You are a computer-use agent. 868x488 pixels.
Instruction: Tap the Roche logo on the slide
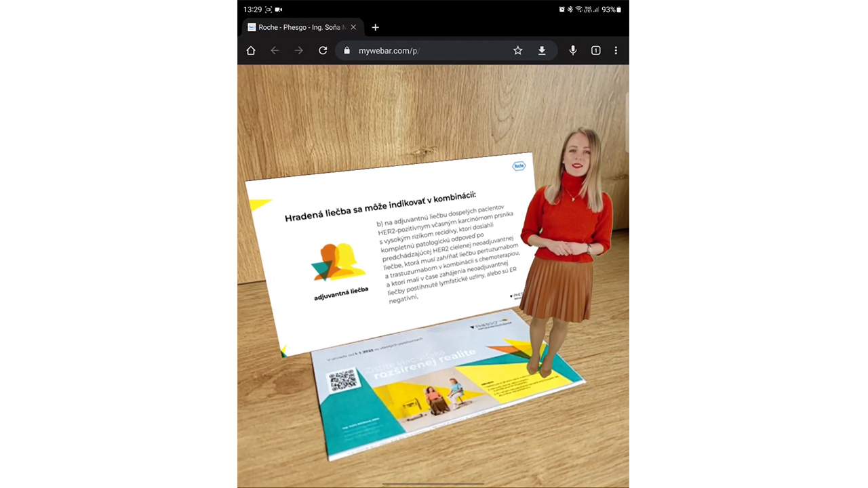[x=519, y=166]
